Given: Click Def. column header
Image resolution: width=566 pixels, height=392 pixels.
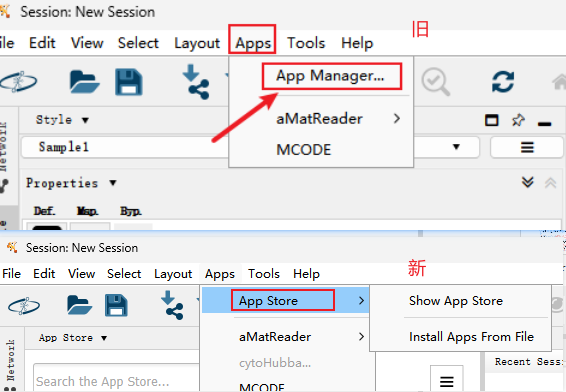Looking at the screenshot, I should (44, 211).
